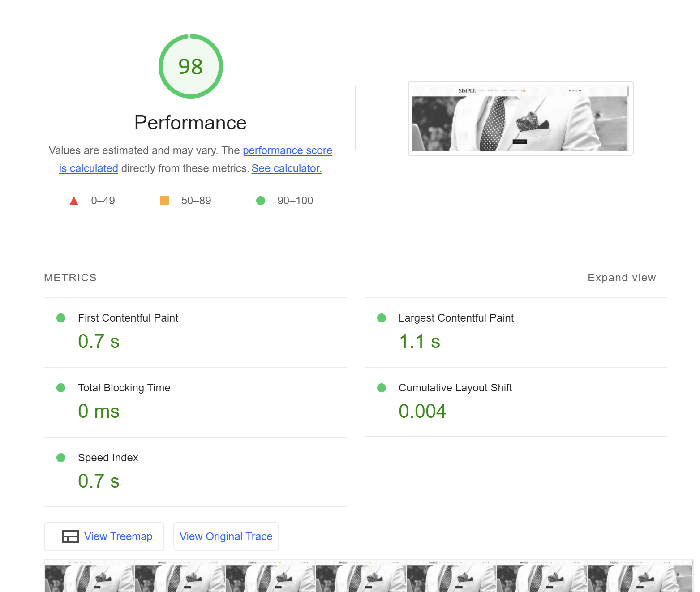Click the green circle icon for the 90–100 range
This screenshot has width=700, height=592.
tap(260, 200)
